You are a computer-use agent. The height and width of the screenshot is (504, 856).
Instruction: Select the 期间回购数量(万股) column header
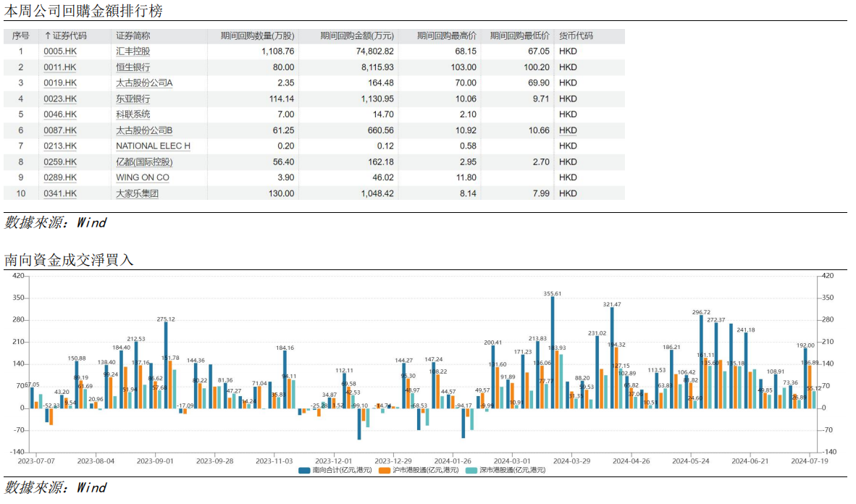pyautogui.click(x=257, y=36)
